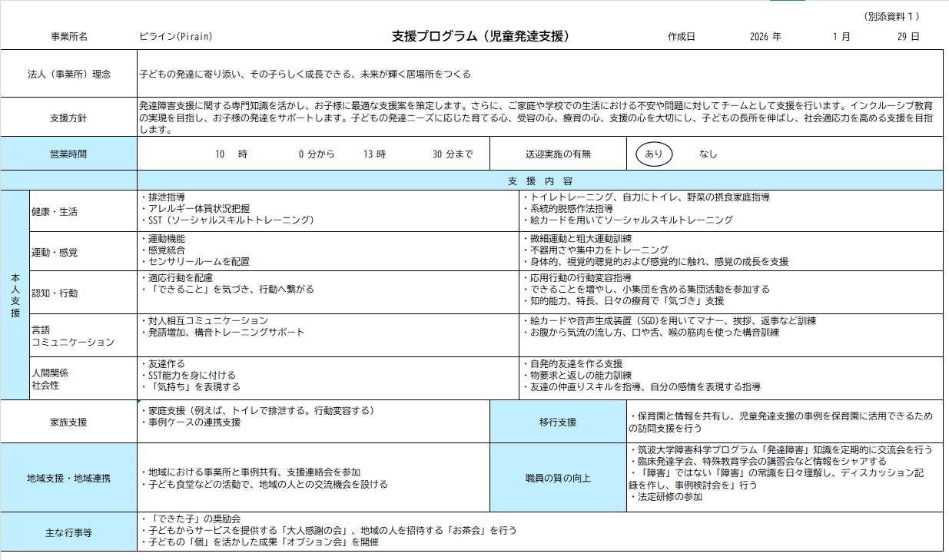
Task: Select the circled あり option
Action: [653, 154]
